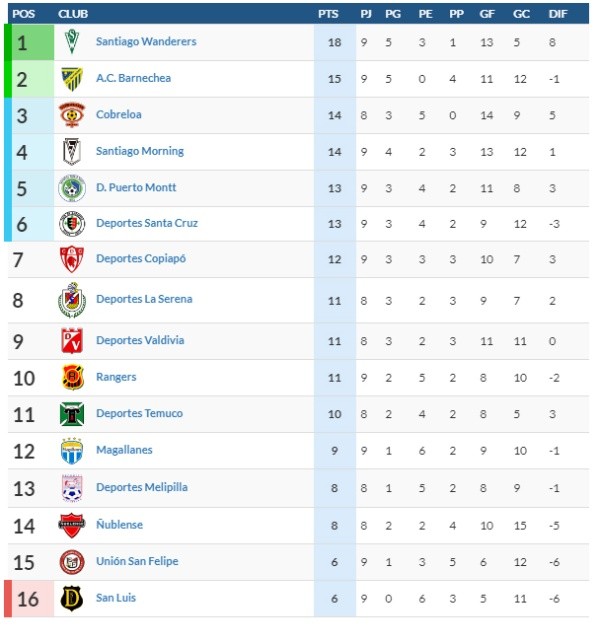This screenshot has height=642, width=600.
Task: Open the Deportes La Serena team link
Action: [144, 299]
